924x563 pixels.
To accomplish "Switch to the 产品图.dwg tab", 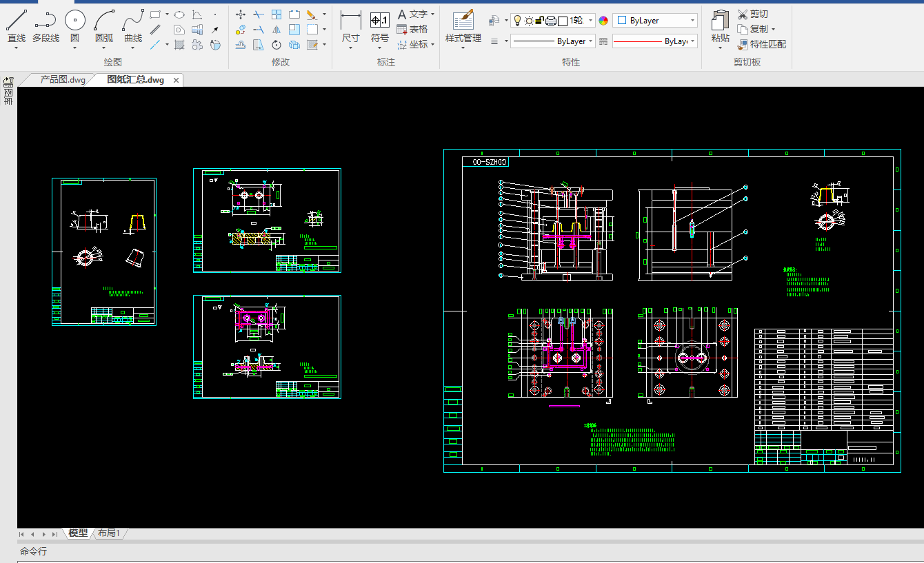I will [x=63, y=80].
